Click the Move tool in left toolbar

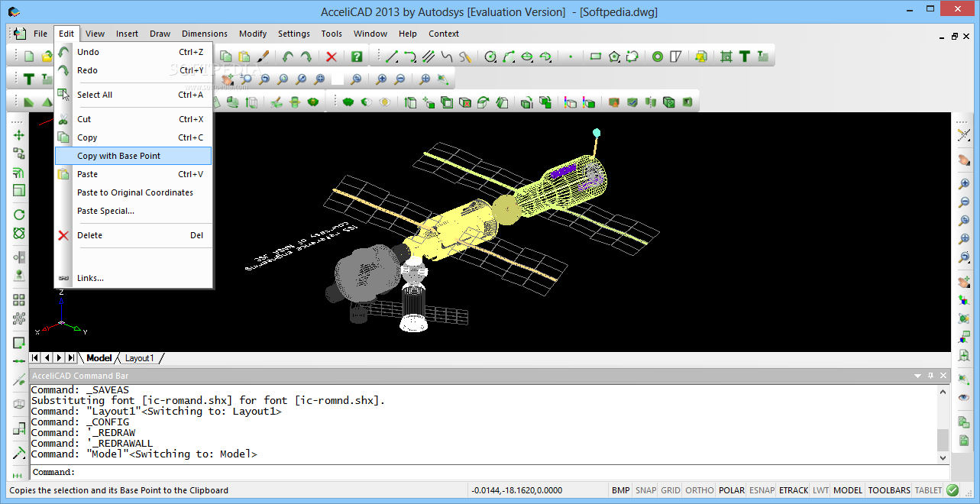(x=19, y=134)
